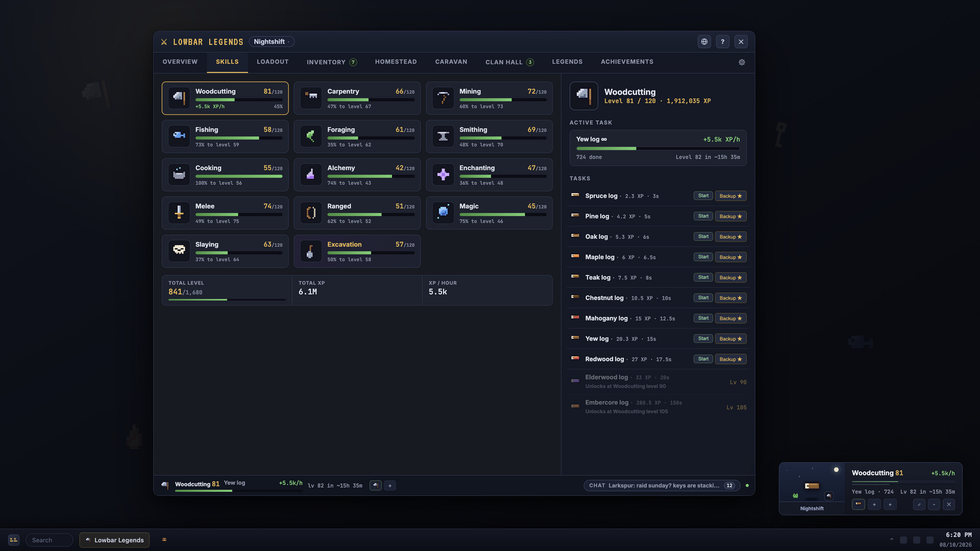The width and height of the screenshot is (980, 551).
Task: Start the Oak log task
Action: click(703, 237)
